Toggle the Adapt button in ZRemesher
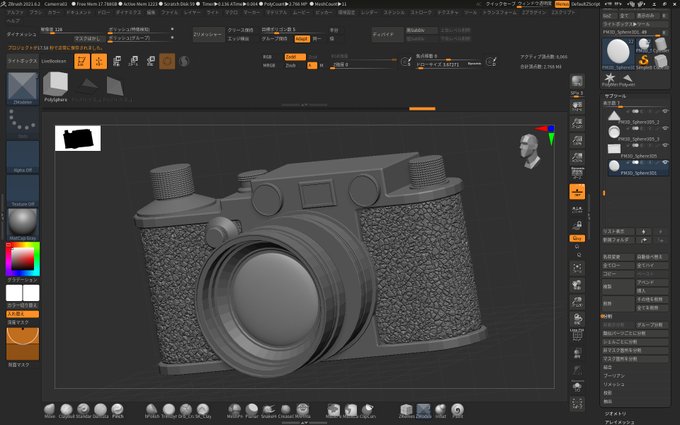The image size is (680, 425). 302,39
